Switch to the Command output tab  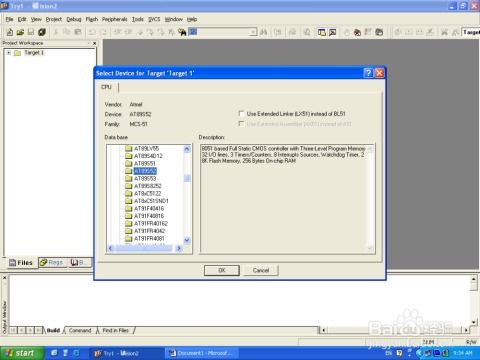(x=80, y=330)
